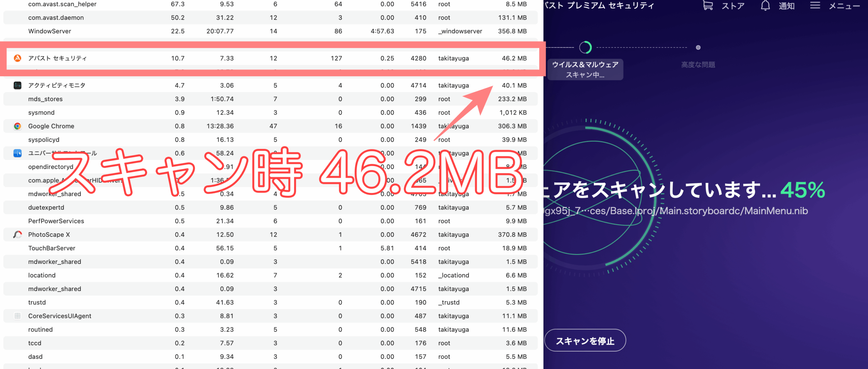Screen dimensions: 868x369
Task: Select the sysmond process row
Action: click(x=270, y=112)
